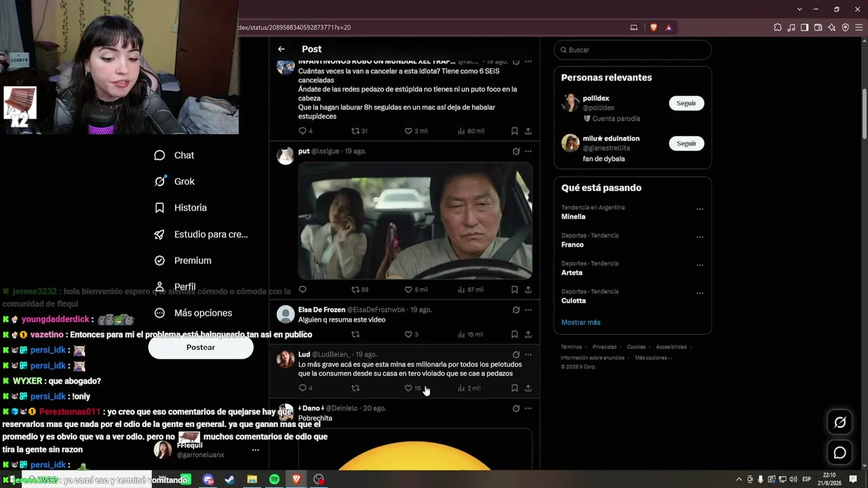This screenshot has height=488, width=868.
Task: Open Más opciones in the sidebar
Action: point(193,313)
